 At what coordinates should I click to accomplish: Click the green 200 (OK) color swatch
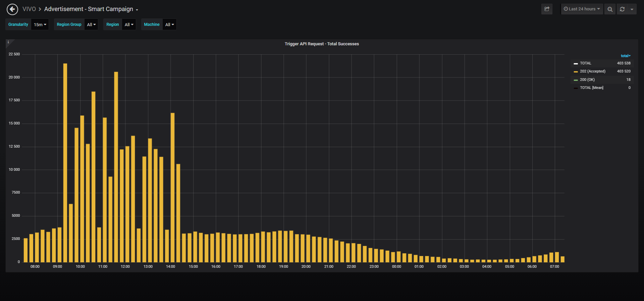point(576,80)
